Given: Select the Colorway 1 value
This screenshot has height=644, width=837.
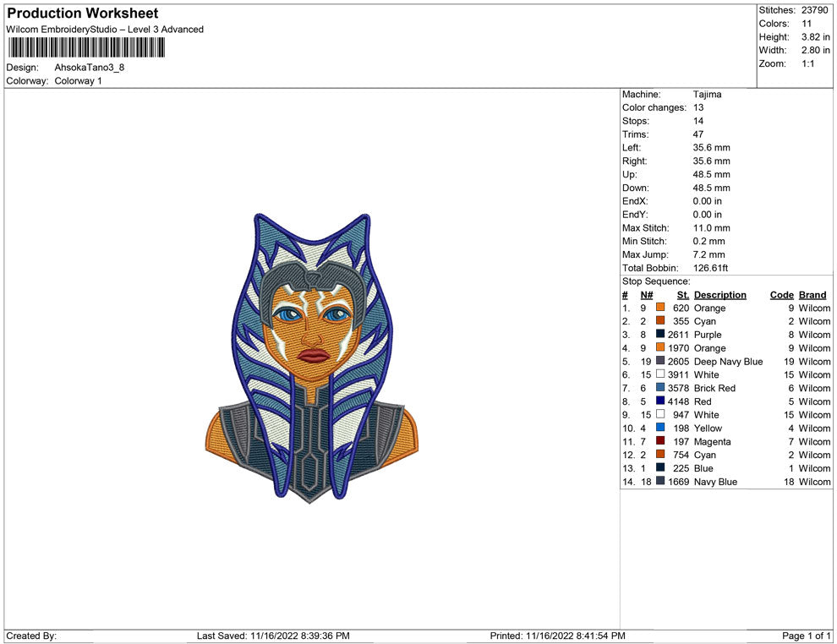Looking at the screenshot, I should (78, 81).
